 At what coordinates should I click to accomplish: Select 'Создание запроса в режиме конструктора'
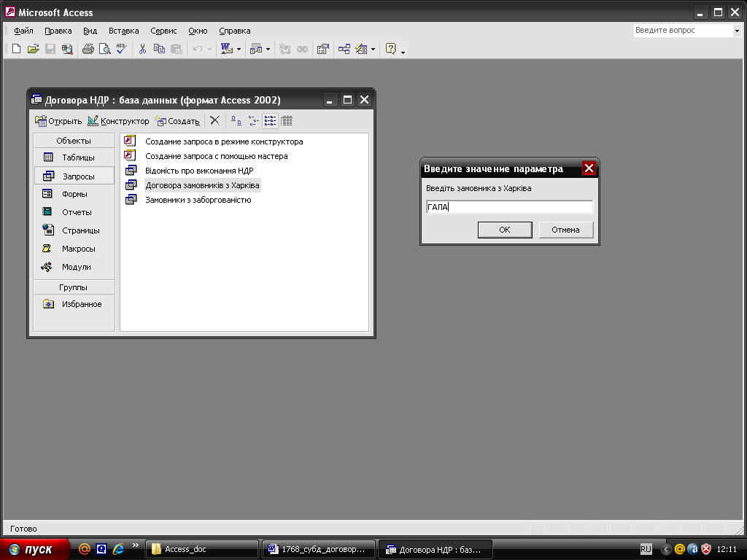coord(214,141)
